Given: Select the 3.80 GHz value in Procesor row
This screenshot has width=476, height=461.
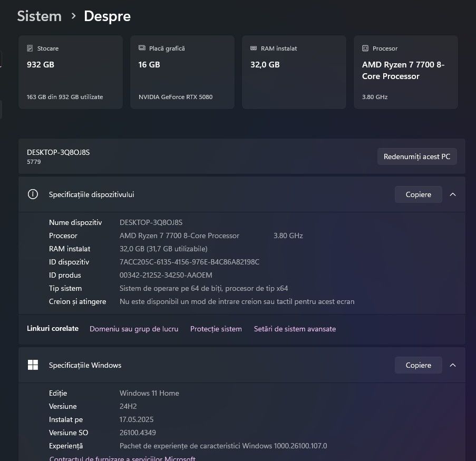Looking at the screenshot, I should (x=288, y=236).
